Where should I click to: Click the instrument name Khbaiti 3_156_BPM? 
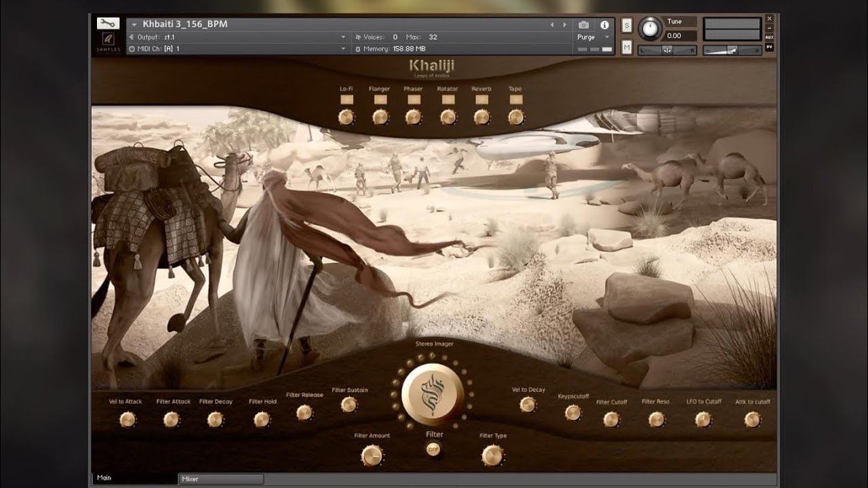click(x=184, y=24)
